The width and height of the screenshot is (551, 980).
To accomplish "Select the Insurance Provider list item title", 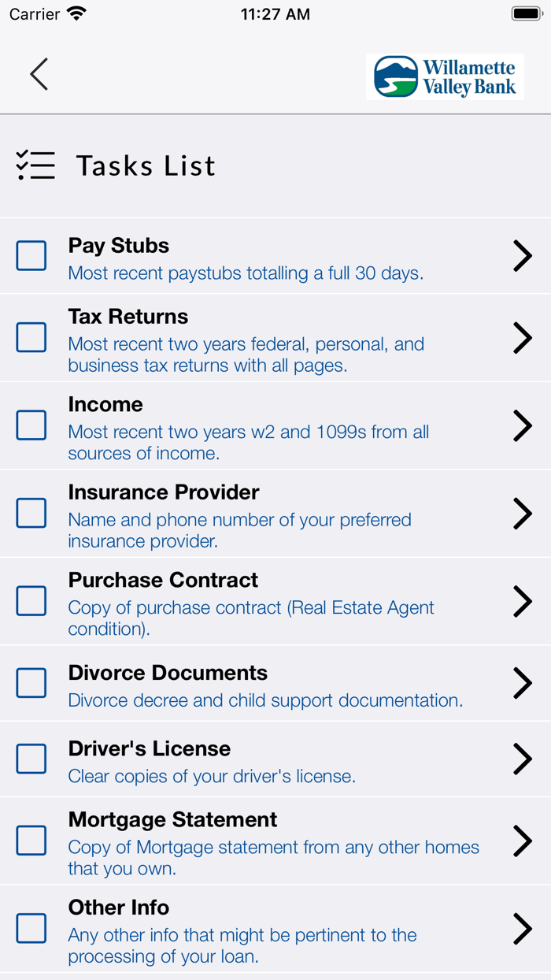I will click(164, 492).
